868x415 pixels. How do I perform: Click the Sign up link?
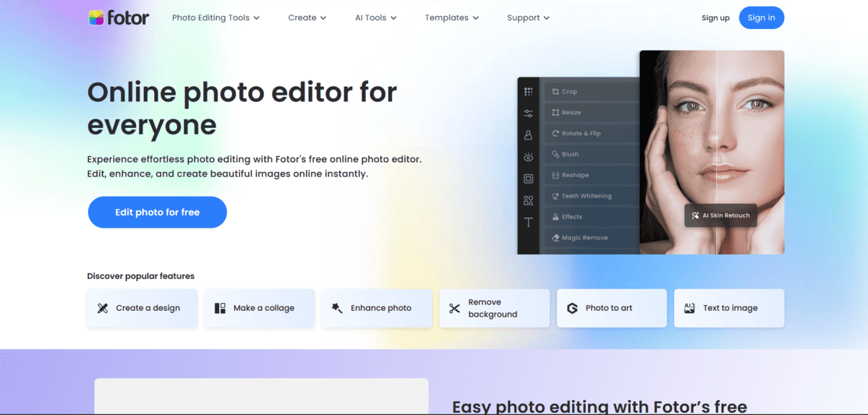click(715, 18)
